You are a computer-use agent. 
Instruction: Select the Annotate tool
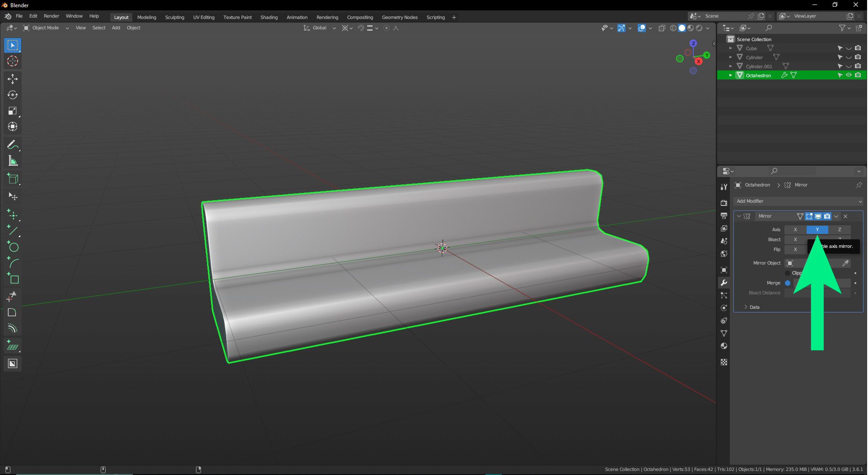pyautogui.click(x=13, y=145)
